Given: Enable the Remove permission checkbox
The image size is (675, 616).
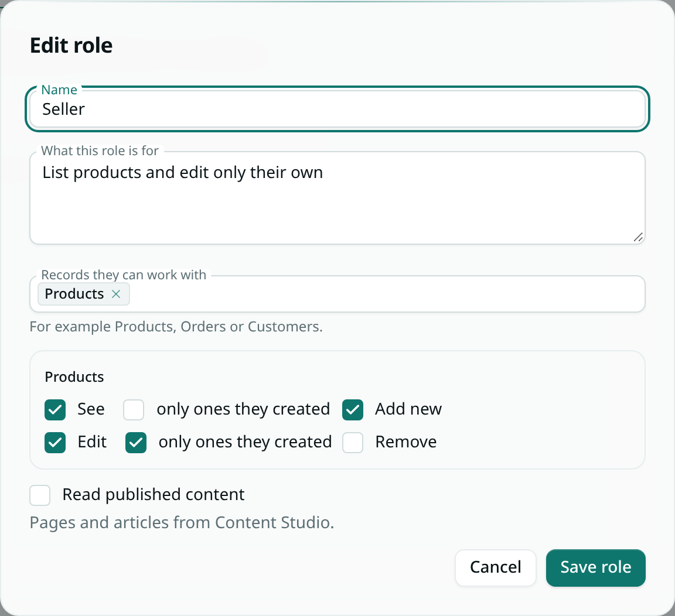Looking at the screenshot, I should (x=353, y=443).
